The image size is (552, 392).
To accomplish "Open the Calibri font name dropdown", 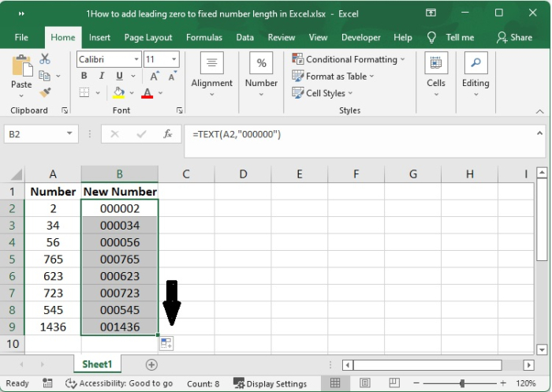I will point(136,59).
